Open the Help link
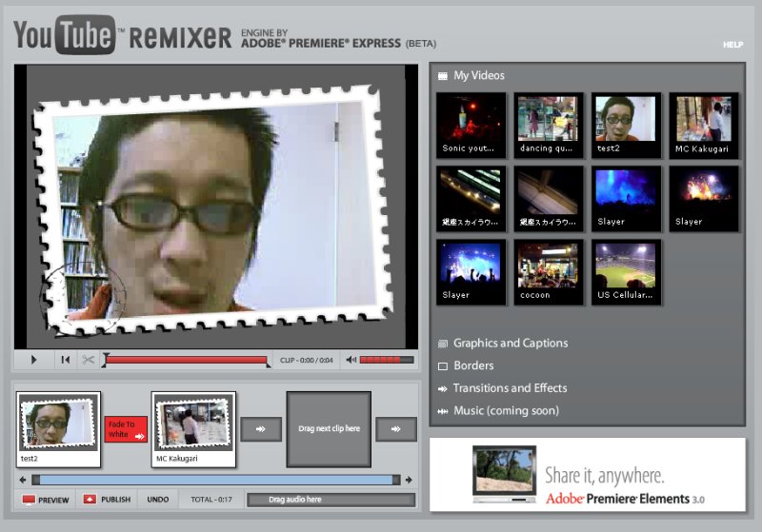 [x=732, y=45]
